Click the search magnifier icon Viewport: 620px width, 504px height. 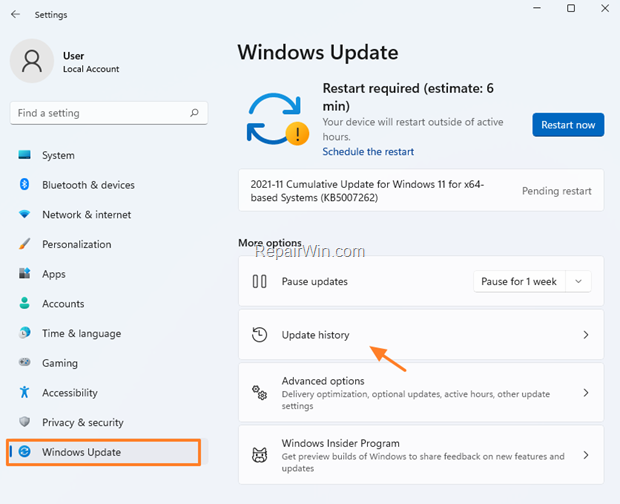pos(194,113)
